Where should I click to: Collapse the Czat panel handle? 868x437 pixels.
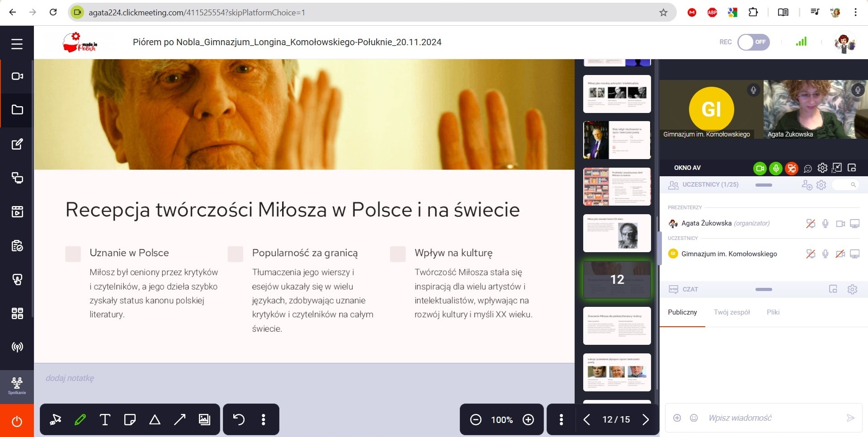tap(764, 289)
